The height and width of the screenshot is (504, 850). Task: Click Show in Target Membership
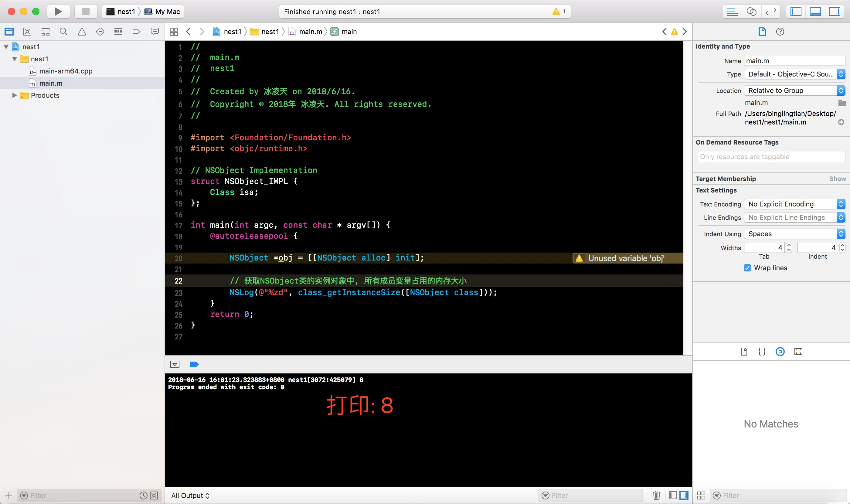(x=837, y=179)
